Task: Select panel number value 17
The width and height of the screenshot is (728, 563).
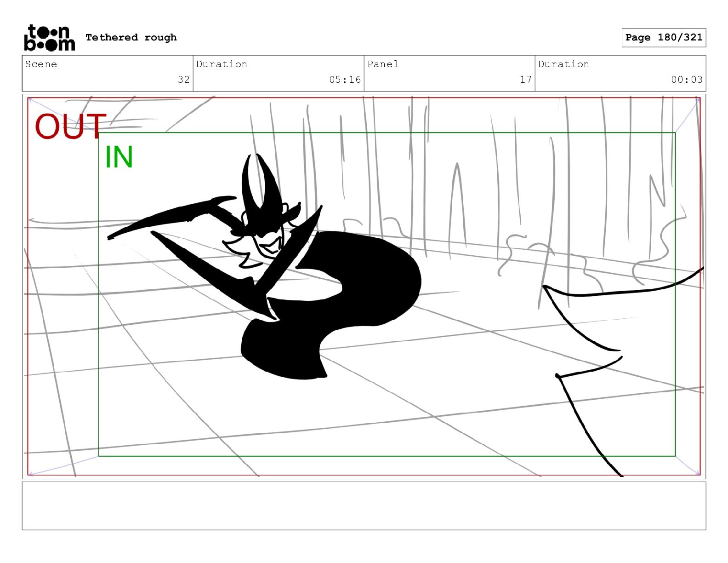Action: (526, 80)
